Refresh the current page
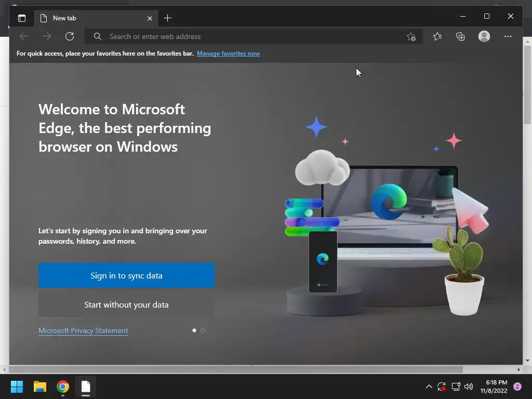Screen dimensions: 532x399 click(70, 36)
